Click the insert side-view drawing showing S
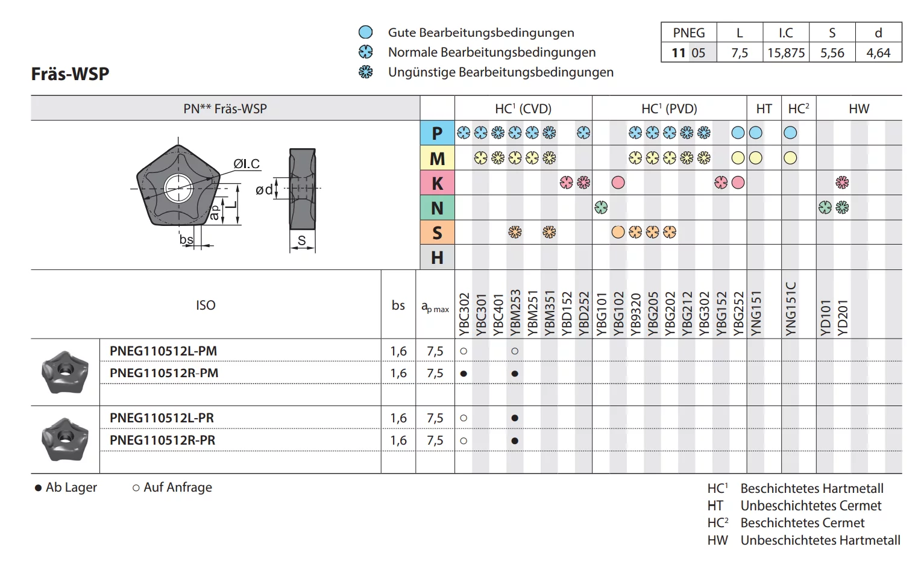The image size is (924, 570). coord(302,189)
